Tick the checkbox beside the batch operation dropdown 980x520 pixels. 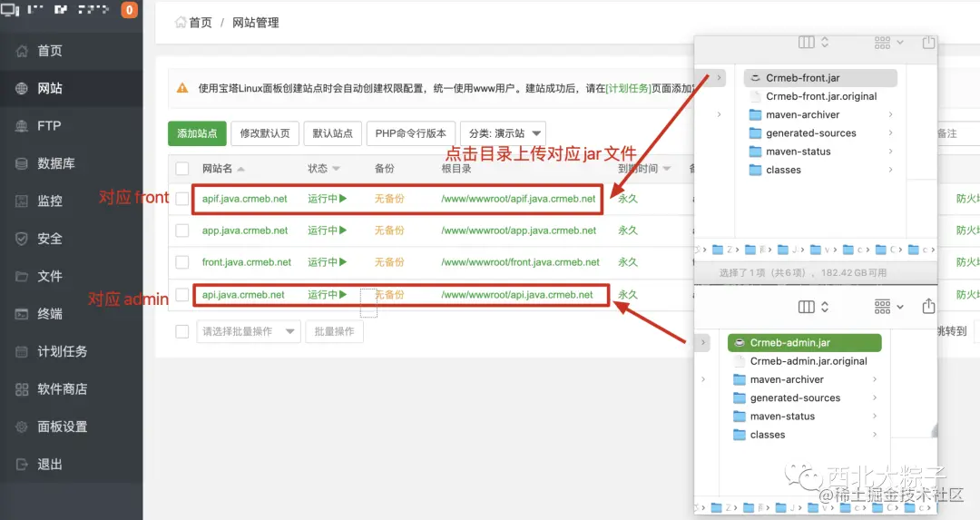pyautogui.click(x=181, y=331)
